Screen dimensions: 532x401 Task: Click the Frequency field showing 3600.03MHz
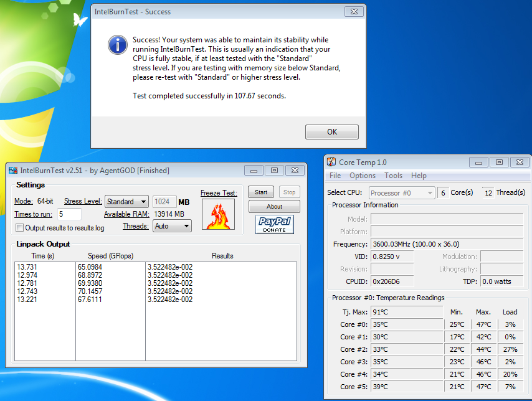[447, 244]
